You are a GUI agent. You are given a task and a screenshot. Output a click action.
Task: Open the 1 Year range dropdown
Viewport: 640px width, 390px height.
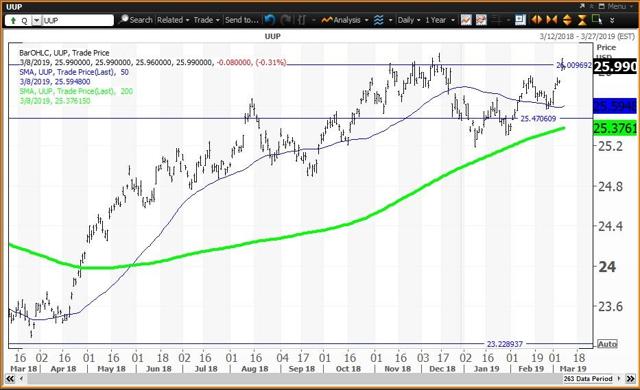click(440, 20)
